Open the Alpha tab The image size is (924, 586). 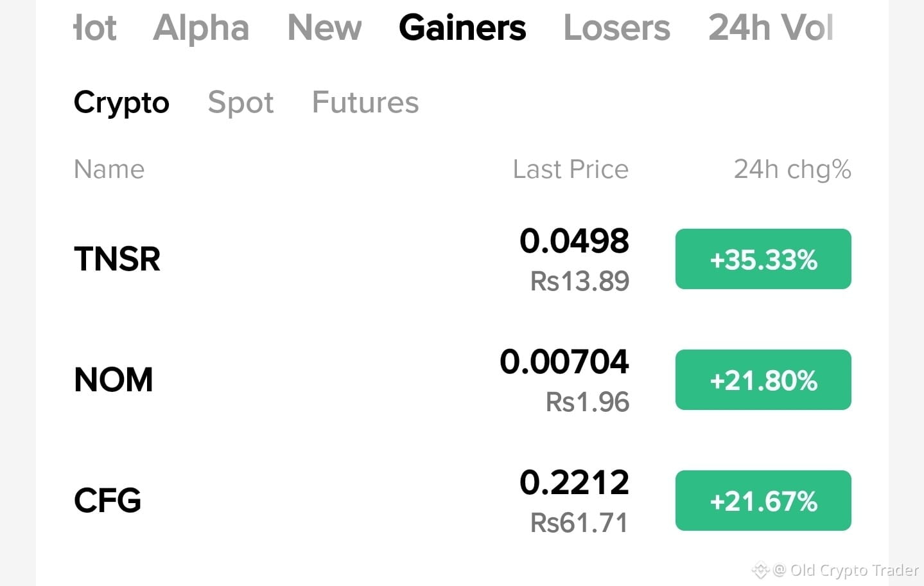coord(201,28)
